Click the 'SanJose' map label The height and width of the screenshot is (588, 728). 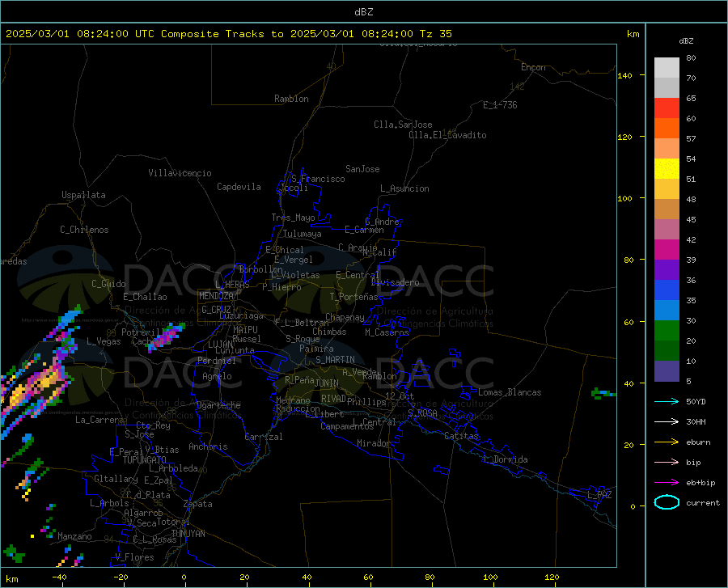(362, 169)
